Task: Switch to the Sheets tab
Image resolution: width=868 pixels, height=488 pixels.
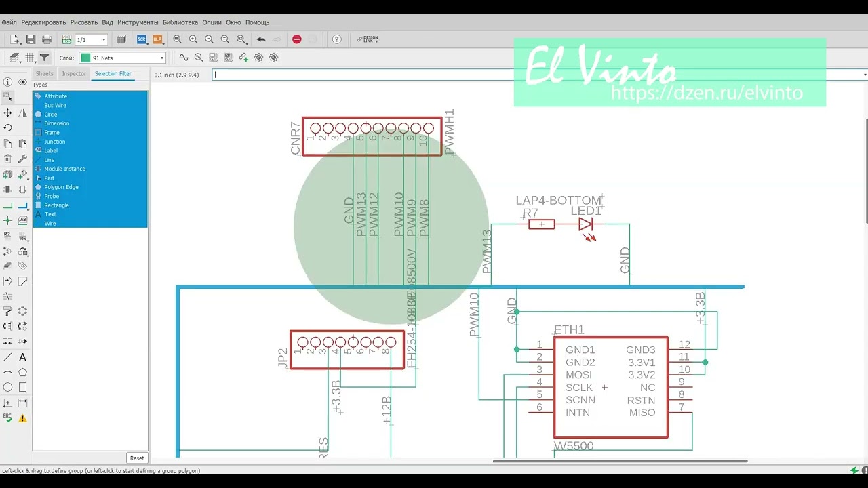Action: click(x=44, y=73)
